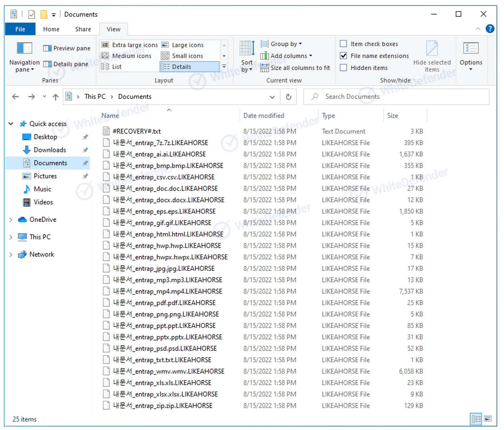
Task: Open the Share ribbon tab
Action: (83, 29)
